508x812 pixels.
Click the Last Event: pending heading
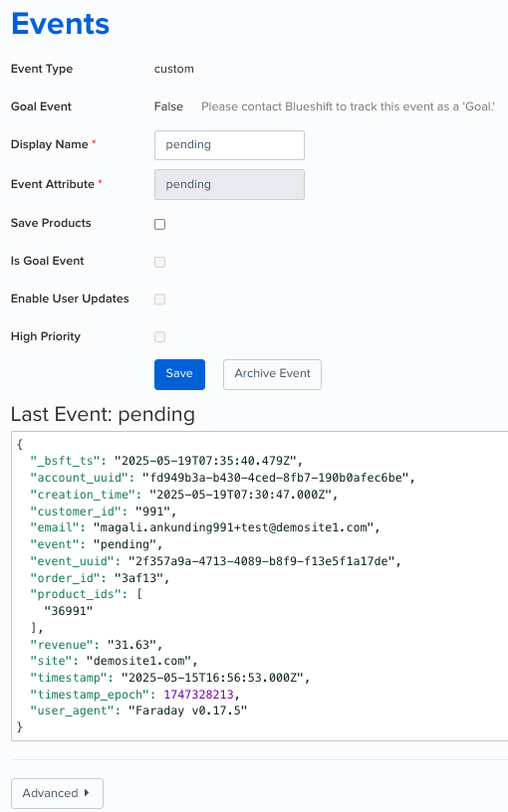tap(103, 414)
